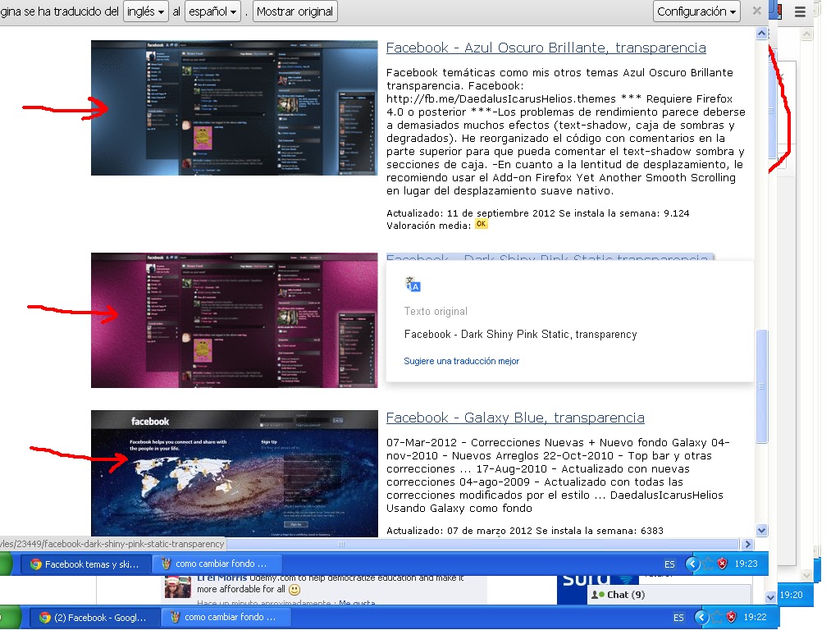840x630 pixels.
Task: Click the vertical scrollbar up arrow
Action: tap(762, 33)
